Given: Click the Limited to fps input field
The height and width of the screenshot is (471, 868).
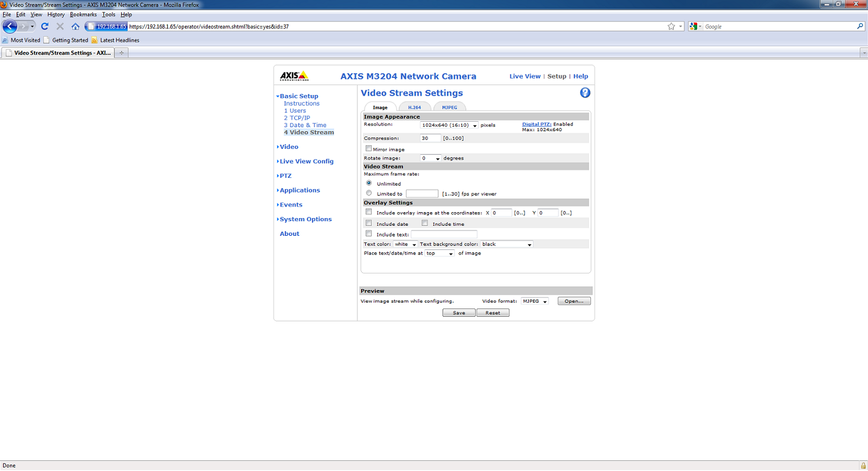Looking at the screenshot, I should [x=422, y=193].
